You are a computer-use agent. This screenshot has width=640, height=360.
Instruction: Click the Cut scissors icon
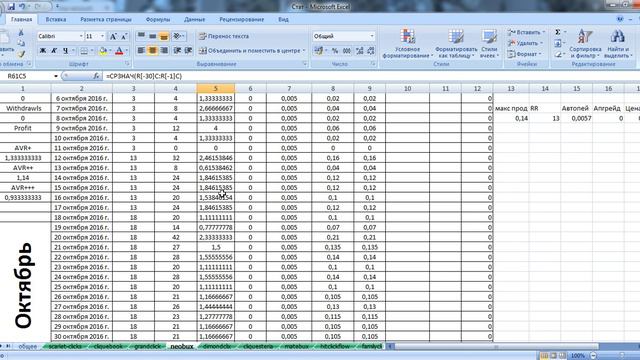pyautogui.click(x=21, y=33)
